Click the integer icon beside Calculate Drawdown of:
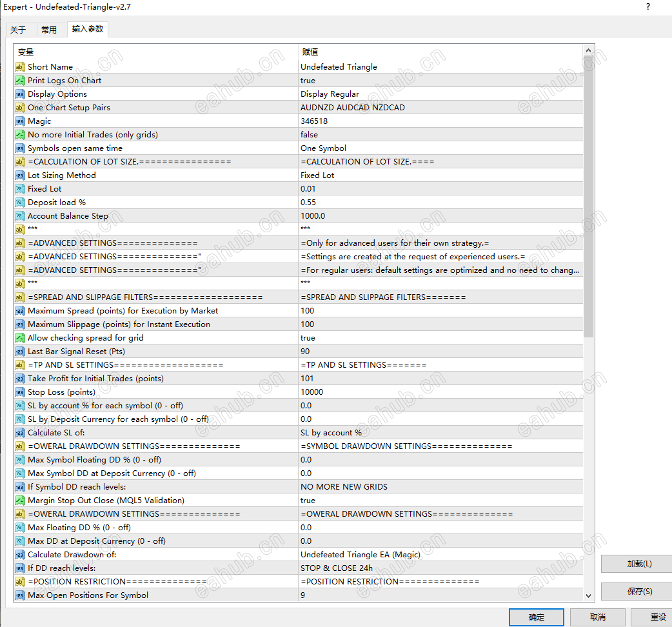This screenshot has width=672, height=627. click(x=20, y=555)
